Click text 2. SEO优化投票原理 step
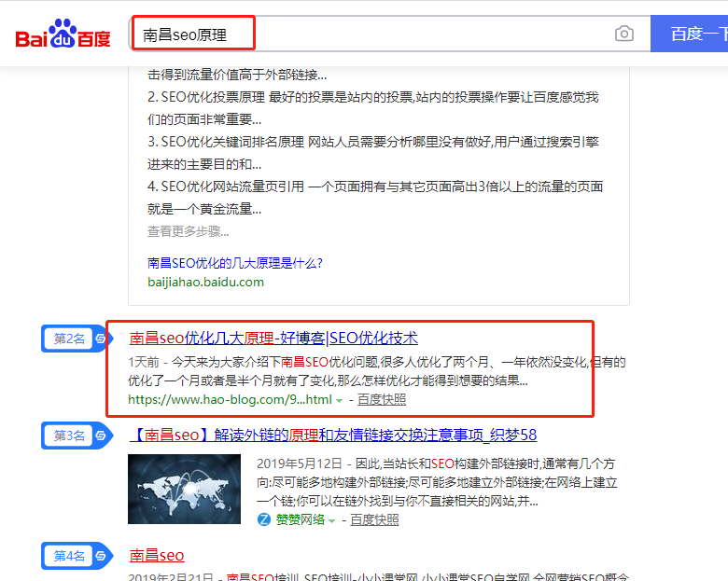 point(372,108)
